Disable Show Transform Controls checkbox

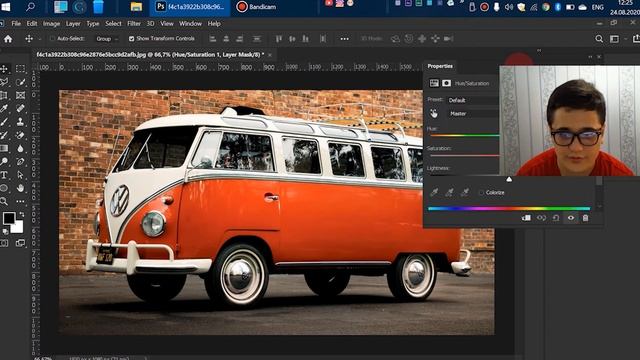pyautogui.click(x=131, y=39)
